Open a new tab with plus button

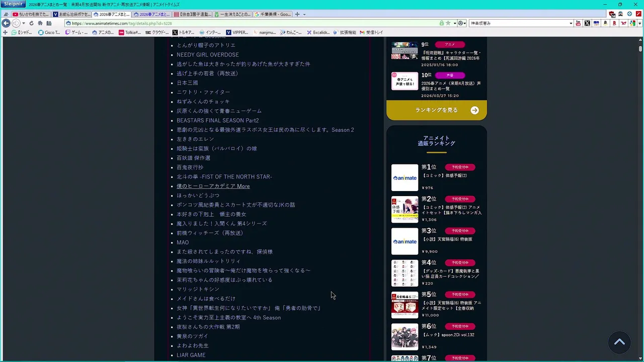pyautogui.click(x=297, y=14)
